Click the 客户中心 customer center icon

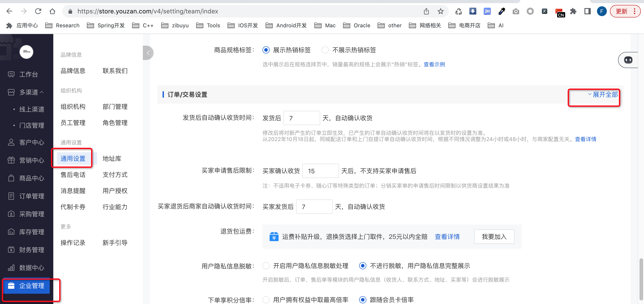11,142
